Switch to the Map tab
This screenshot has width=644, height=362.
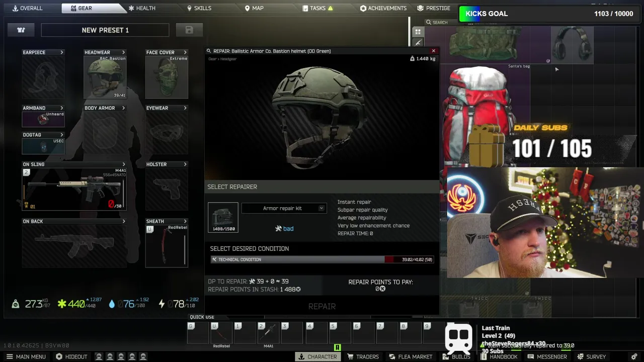(x=254, y=8)
